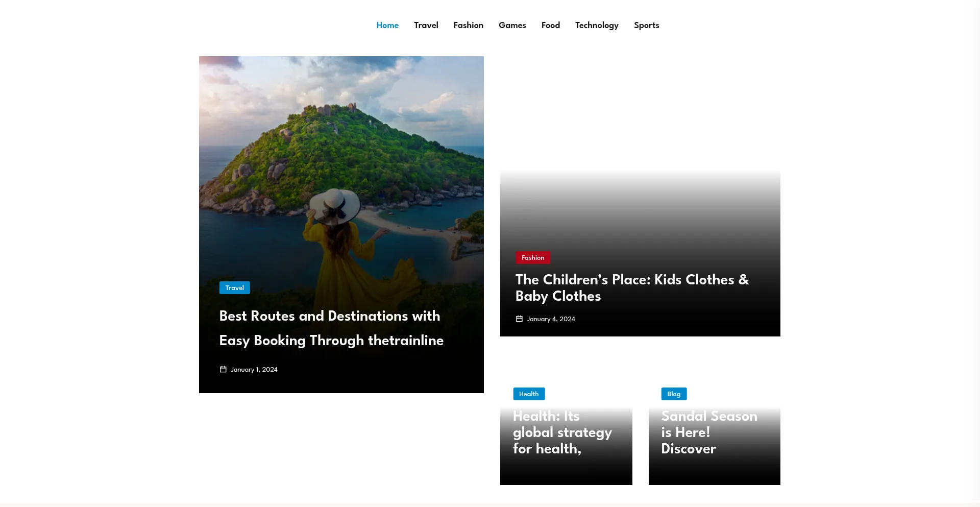Viewport: 980px width, 507px height.
Task: Select Fashion in the top navigation bar
Action: [x=468, y=25]
